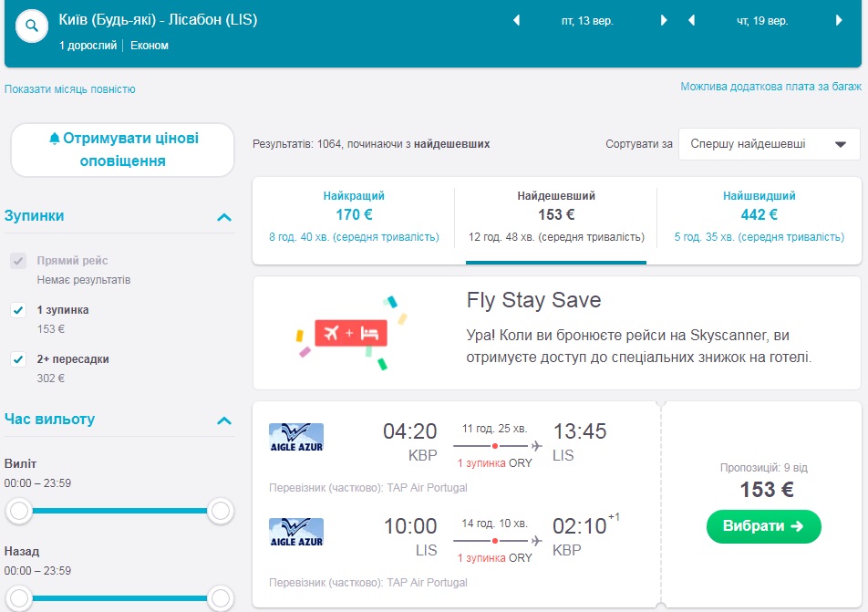The height and width of the screenshot is (612, 868).
Task: Click Показати місяць повністю link
Action: [70, 89]
